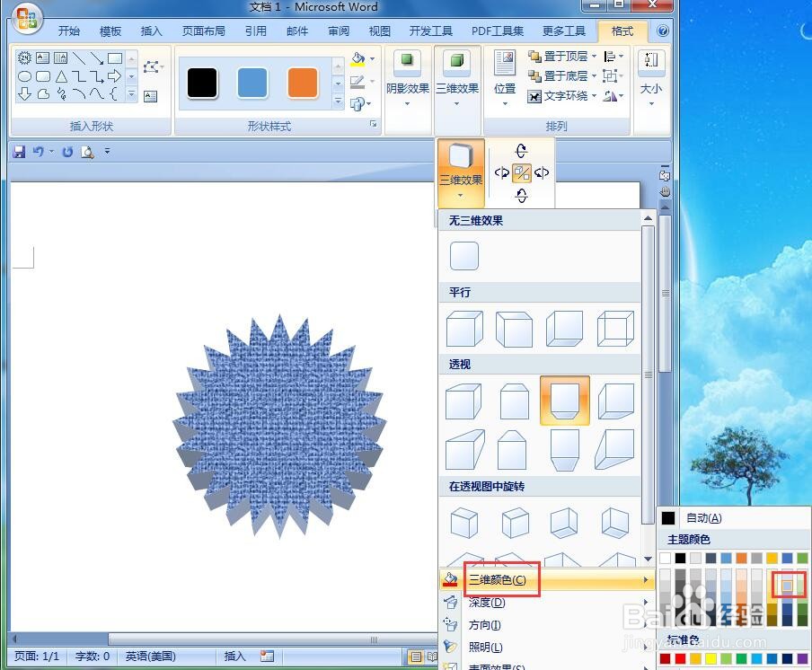Select the triangle shape in gallery
812x670 pixels.
pyautogui.click(x=61, y=76)
